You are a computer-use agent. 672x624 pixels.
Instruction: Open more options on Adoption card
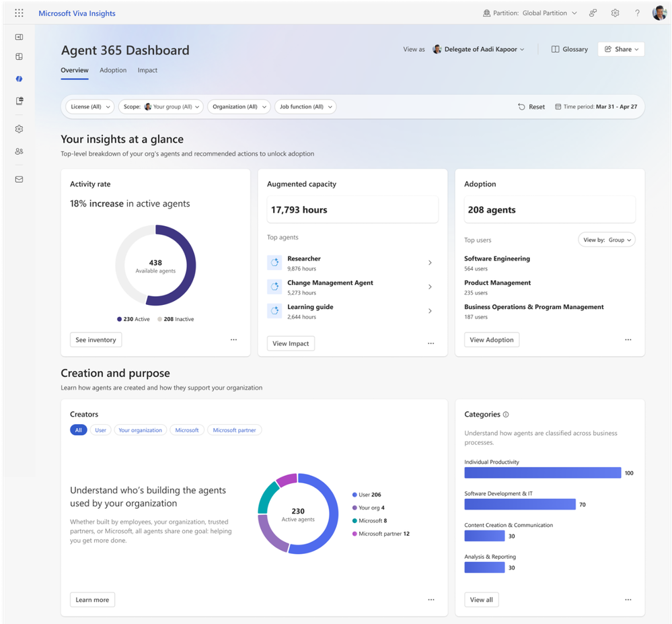tap(628, 340)
